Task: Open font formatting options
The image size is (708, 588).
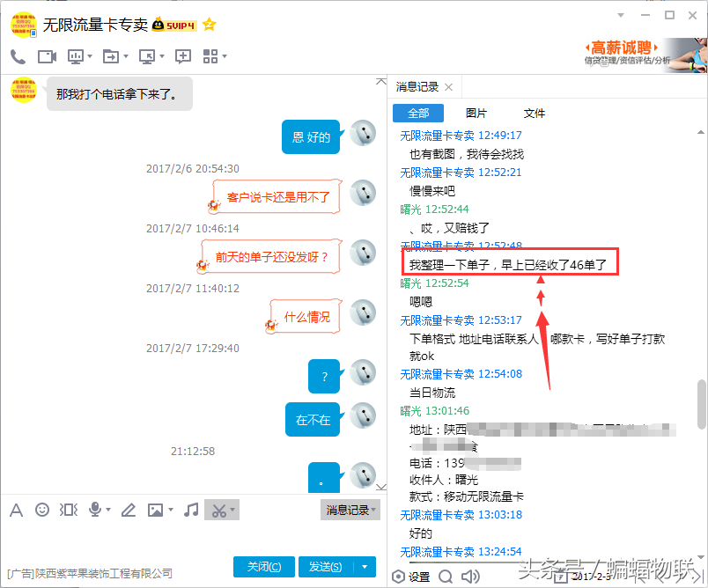Action: pyautogui.click(x=18, y=510)
